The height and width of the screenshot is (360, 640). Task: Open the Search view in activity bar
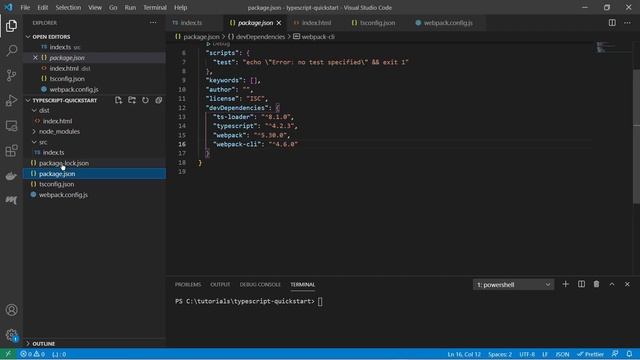pyautogui.click(x=11, y=51)
